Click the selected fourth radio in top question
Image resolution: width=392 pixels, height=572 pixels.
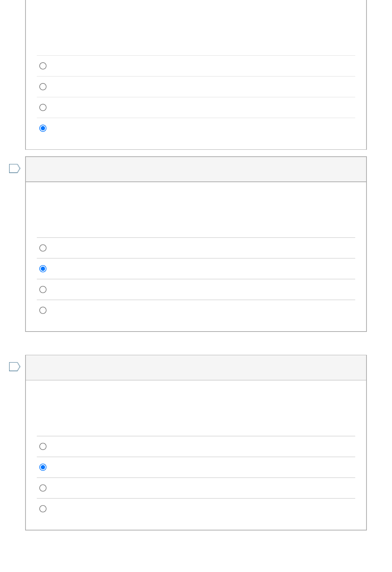tap(43, 128)
